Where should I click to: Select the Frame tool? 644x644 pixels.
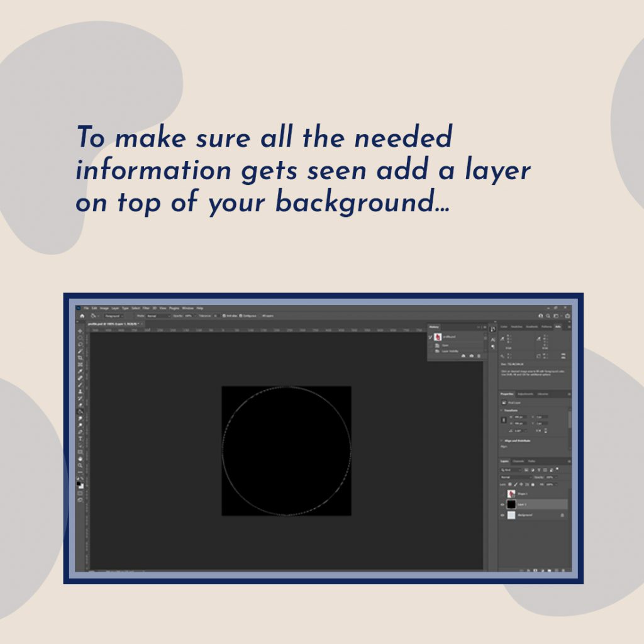[x=80, y=364]
